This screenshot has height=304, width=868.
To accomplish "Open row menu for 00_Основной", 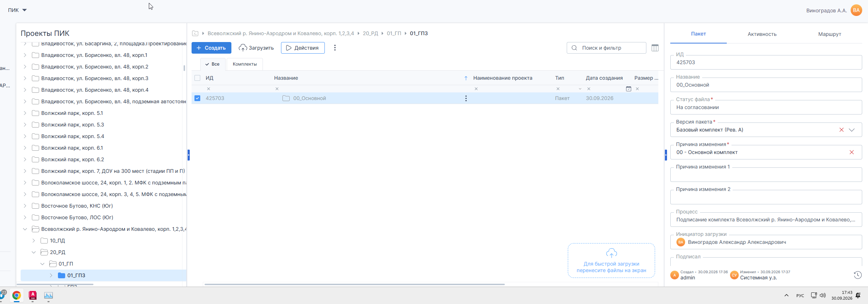I will [466, 98].
